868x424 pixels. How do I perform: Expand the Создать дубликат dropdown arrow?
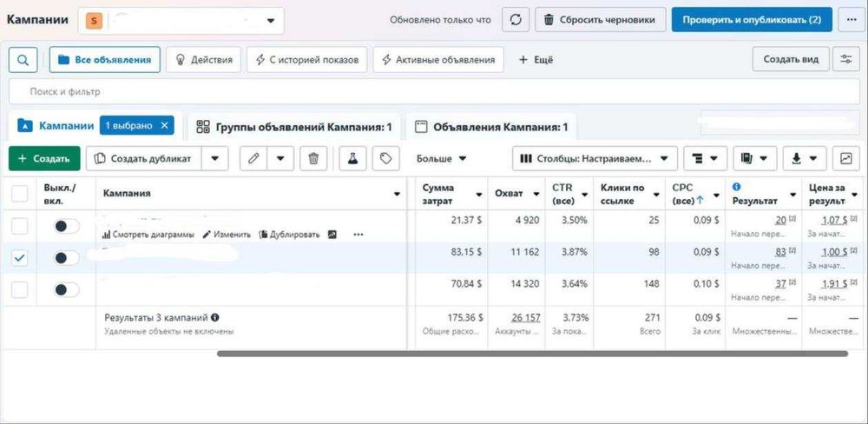214,158
